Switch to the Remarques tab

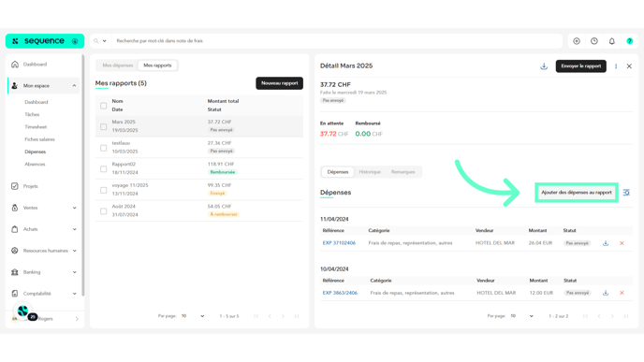point(402,172)
